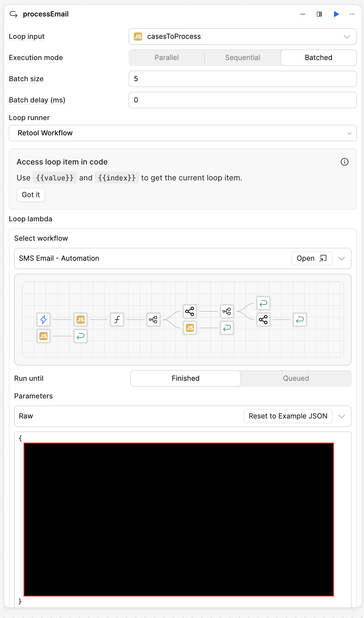Collapse the processEmail block with minimize dash

303,14
